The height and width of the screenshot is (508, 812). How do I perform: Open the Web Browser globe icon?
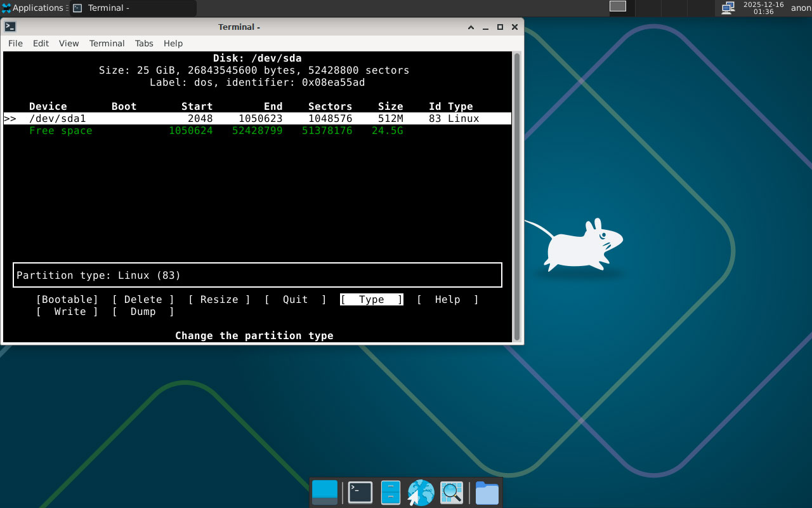(x=421, y=493)
